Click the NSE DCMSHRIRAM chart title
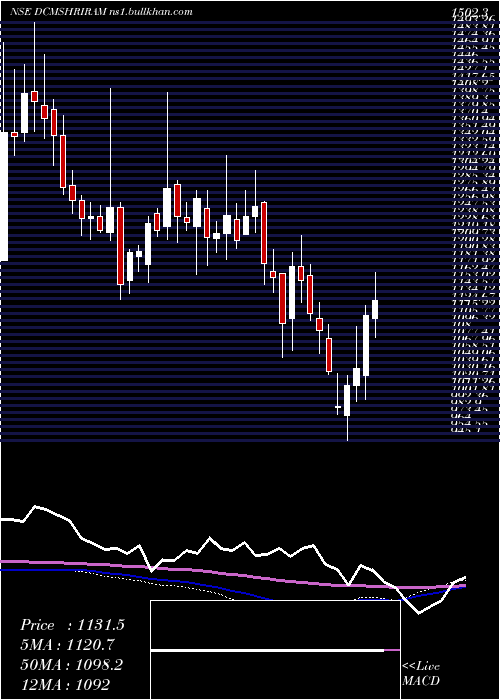Screen dimensions: 500x700 point(59,12)
